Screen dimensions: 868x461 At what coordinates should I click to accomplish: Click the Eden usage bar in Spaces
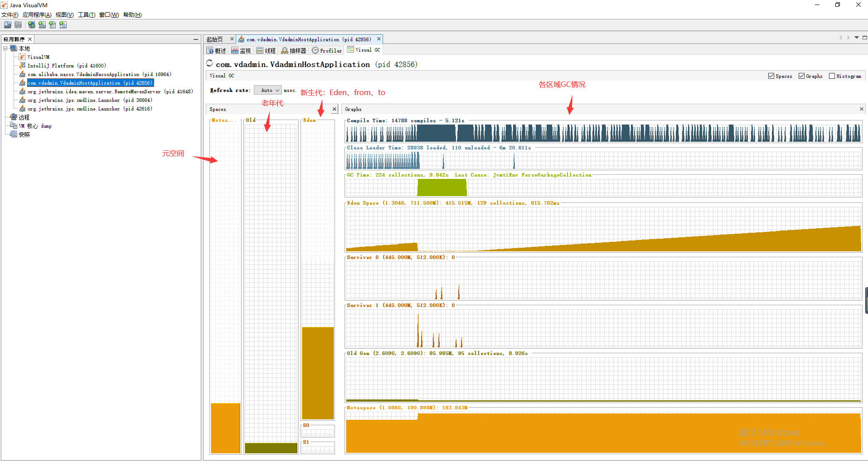pyautogui.click(x=318, y=373)
